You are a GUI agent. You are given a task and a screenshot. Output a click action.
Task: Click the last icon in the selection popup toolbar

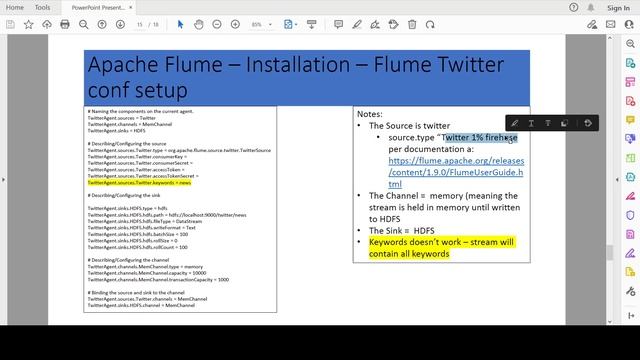[x=588, y=123]
